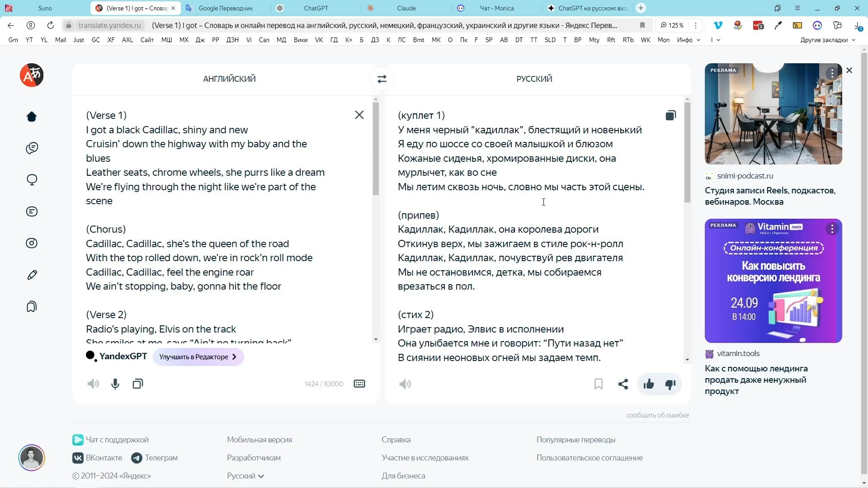Open the snimi-podcast studio ad image
Screen dimensions: 868x488
(x=773, y=114)
